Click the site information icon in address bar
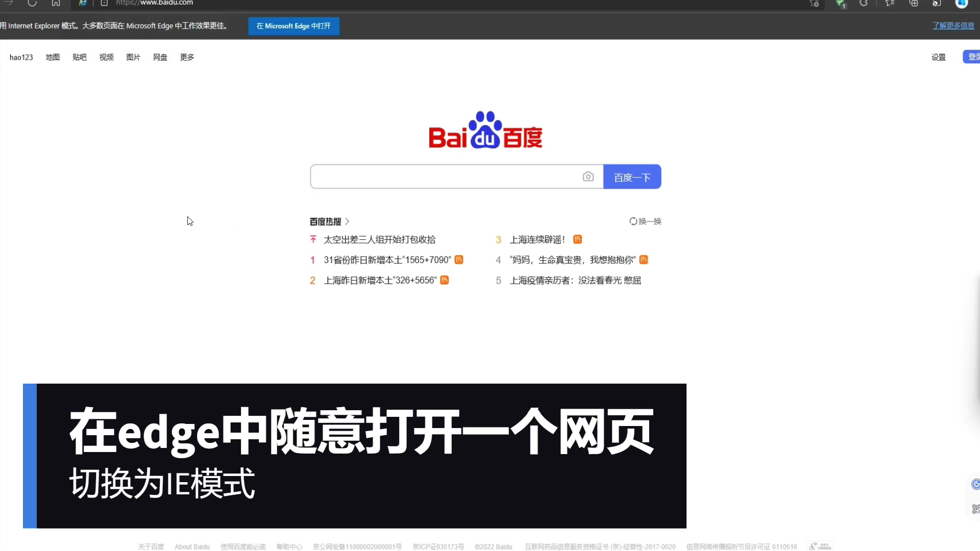980x551 pixels. tap(105, 4)
